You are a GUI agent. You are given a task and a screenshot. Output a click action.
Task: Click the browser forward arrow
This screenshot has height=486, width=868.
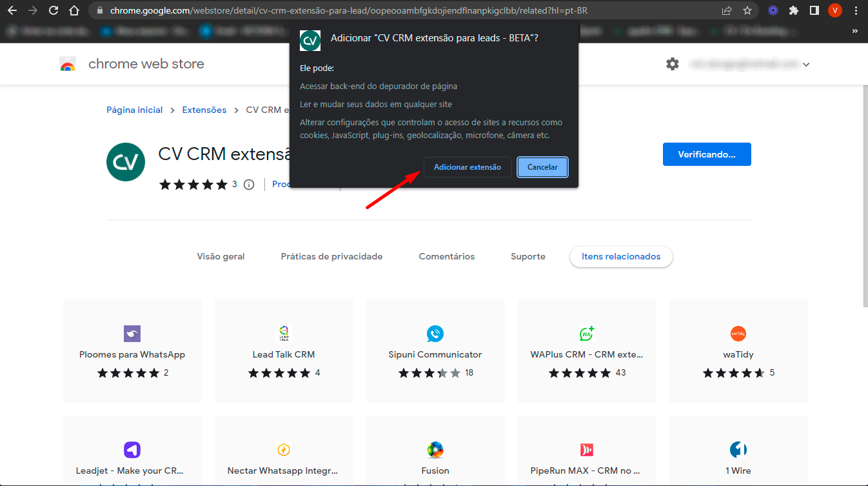33,10
